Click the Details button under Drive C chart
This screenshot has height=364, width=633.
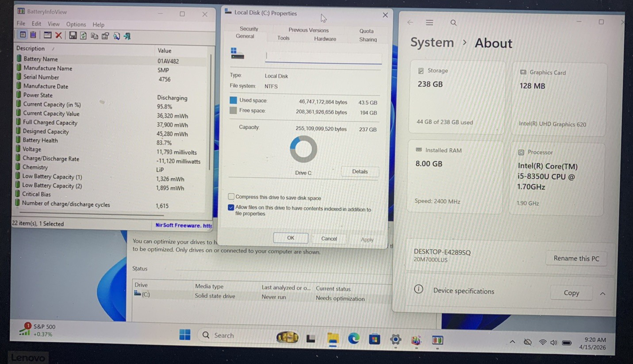point(360,172)
